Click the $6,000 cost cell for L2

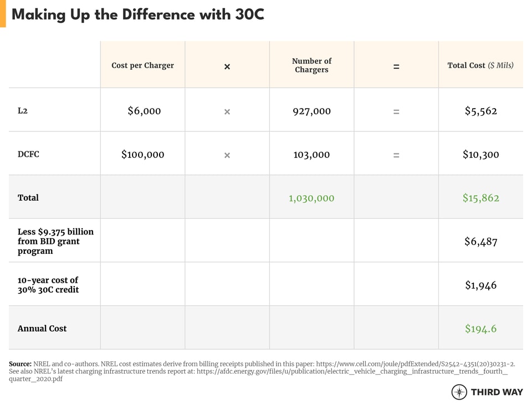click(144, 111)
